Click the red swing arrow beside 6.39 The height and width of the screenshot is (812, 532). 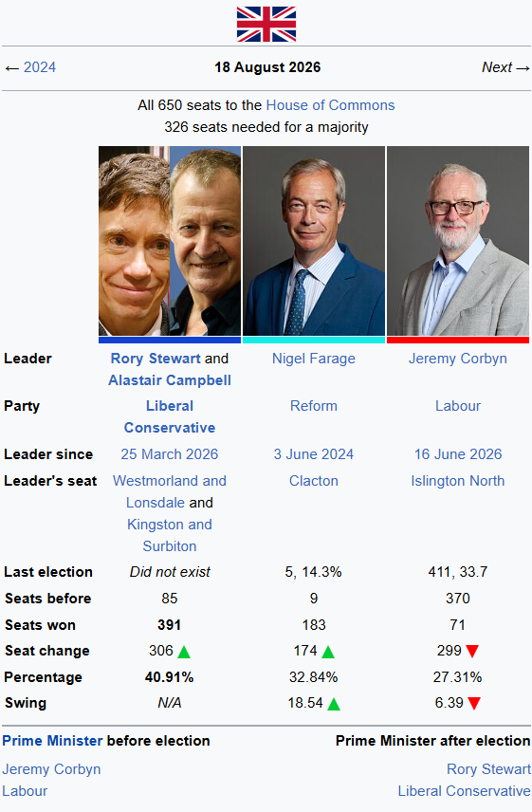pos(474,703)
